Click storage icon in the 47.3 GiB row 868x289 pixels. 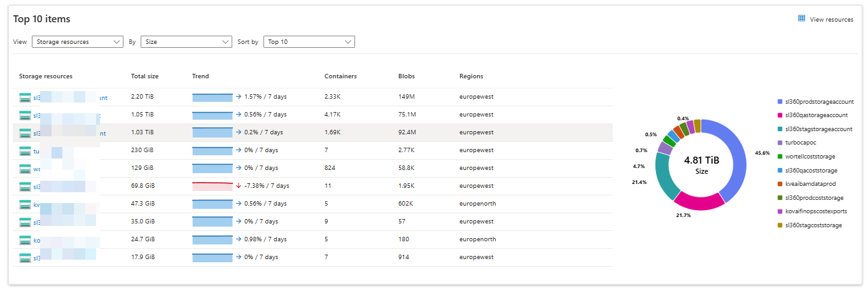click(x=25, y=204)
